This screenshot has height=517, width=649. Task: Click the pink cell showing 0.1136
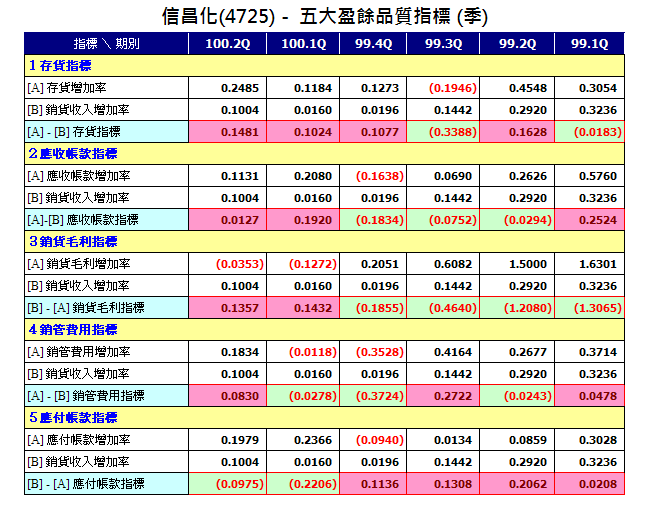tap(373, 484)
